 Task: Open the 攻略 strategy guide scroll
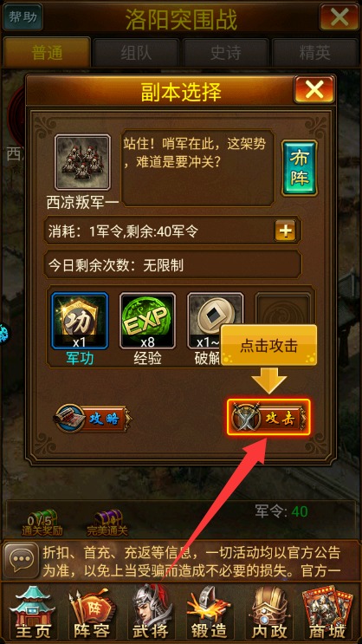93,419
